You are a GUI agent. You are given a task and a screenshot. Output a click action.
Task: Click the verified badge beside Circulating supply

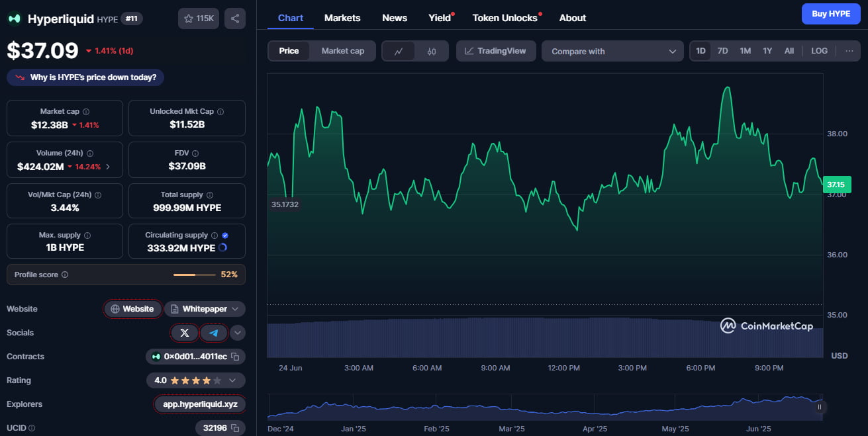[225, 236]
